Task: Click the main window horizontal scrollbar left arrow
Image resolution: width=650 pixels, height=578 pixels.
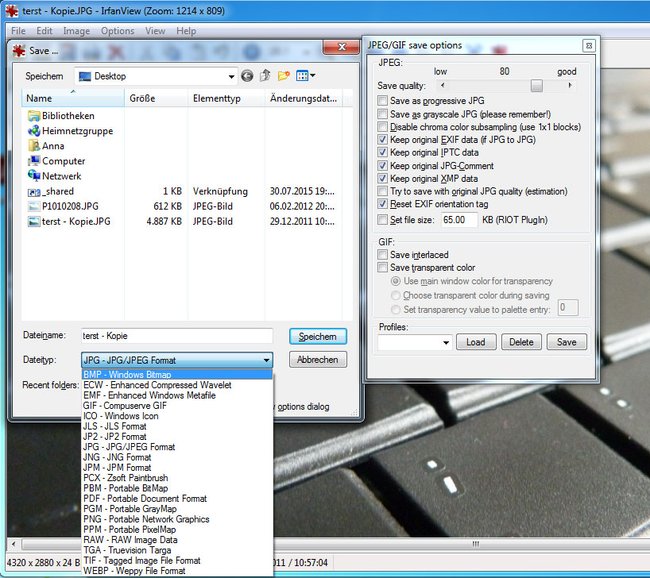Action: point(14,544)
